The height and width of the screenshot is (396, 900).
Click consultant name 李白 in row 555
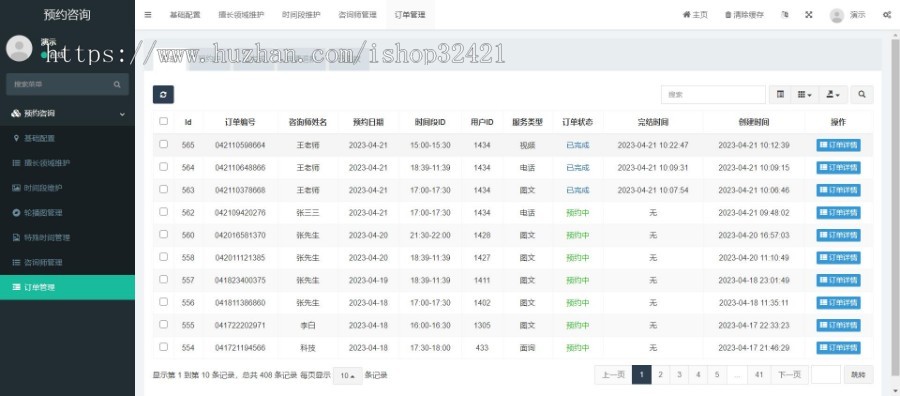point(308,325)
